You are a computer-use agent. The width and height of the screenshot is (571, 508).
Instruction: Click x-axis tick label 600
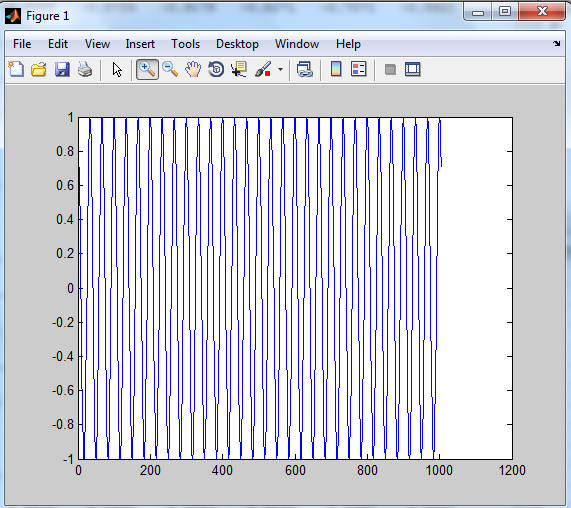[295, 470]
